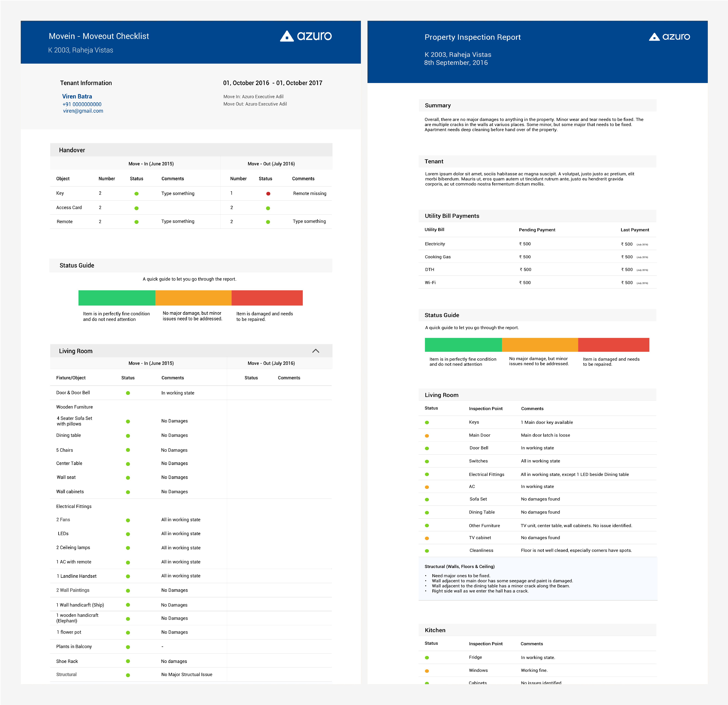Click 'No Major Structual Issue' comment

tap(187, 675)
